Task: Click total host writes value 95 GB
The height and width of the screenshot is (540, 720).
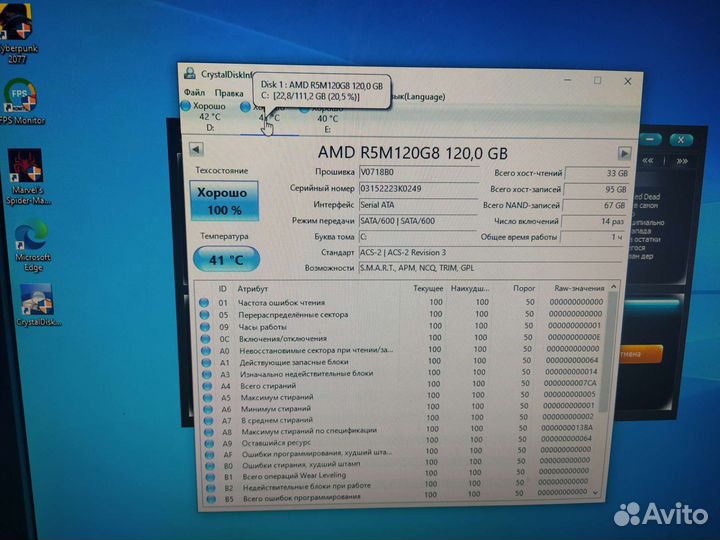Action: click(x=596, y=189)
